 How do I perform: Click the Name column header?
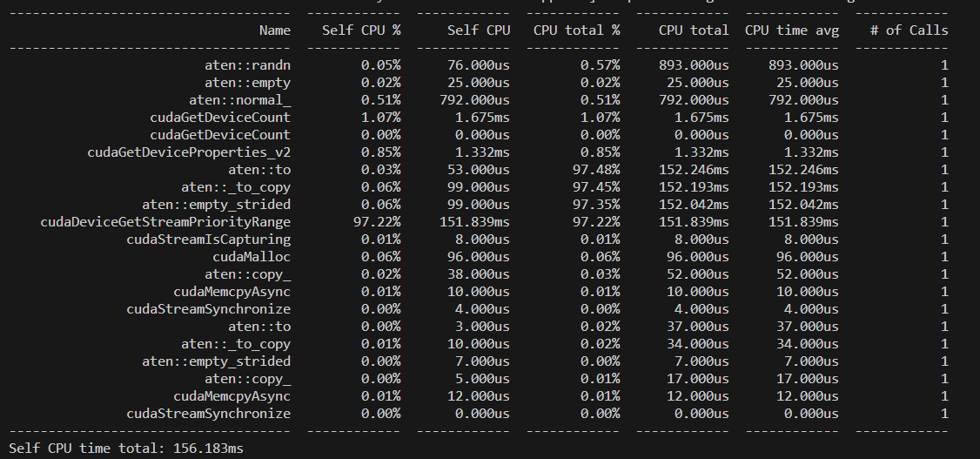[274, 30]
